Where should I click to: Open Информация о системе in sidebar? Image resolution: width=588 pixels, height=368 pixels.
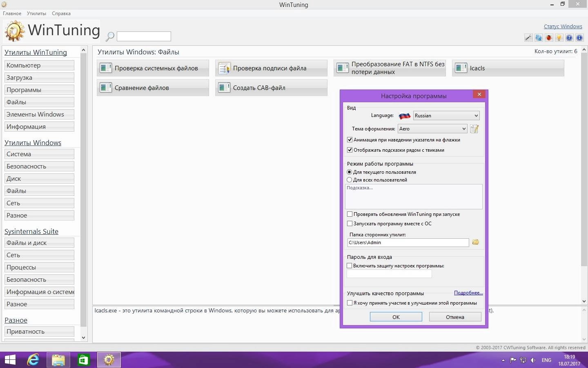tap(39, 292)
